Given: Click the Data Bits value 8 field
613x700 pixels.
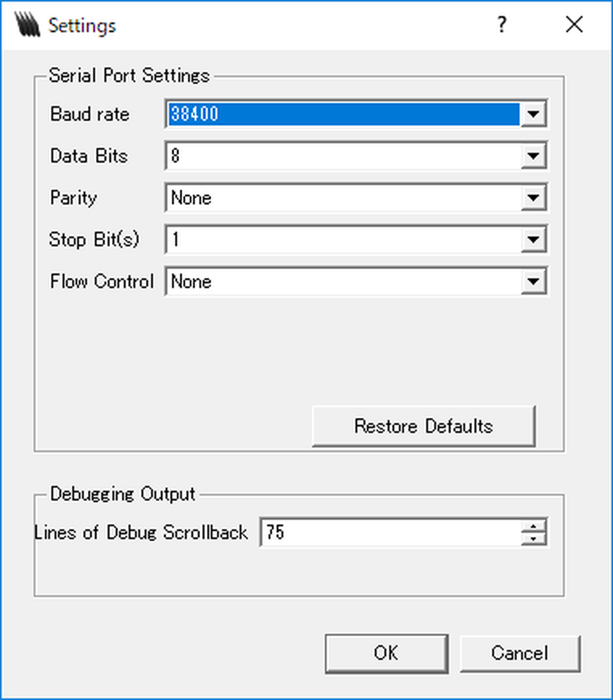Looking at the screenshot, I should (x=343, y=156).
